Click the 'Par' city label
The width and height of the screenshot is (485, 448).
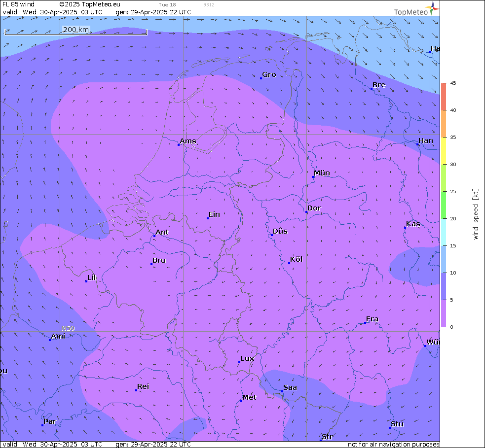50,421
